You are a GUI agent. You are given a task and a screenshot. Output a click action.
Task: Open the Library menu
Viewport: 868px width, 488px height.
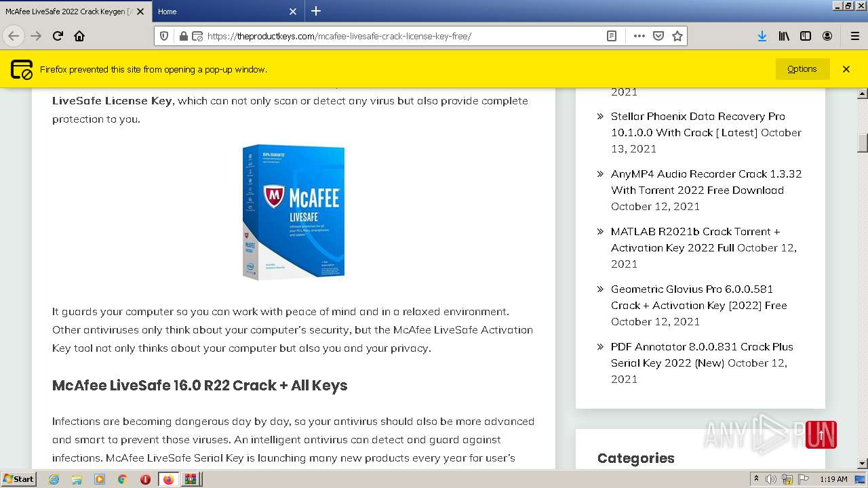(784, 36)
